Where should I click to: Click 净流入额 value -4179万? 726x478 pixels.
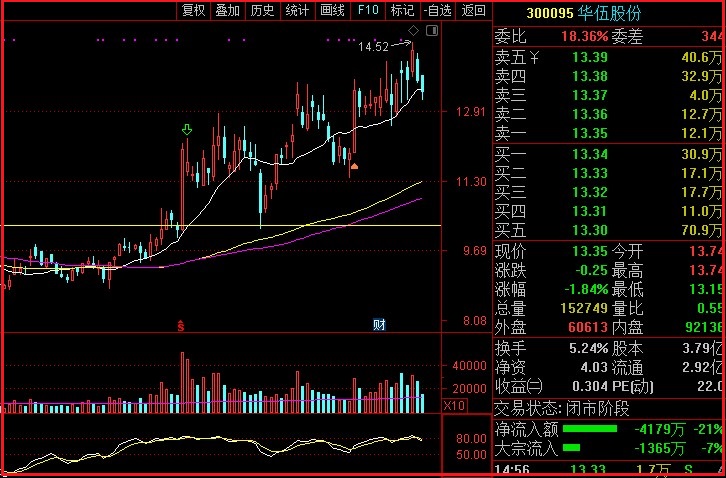[659, 429]
